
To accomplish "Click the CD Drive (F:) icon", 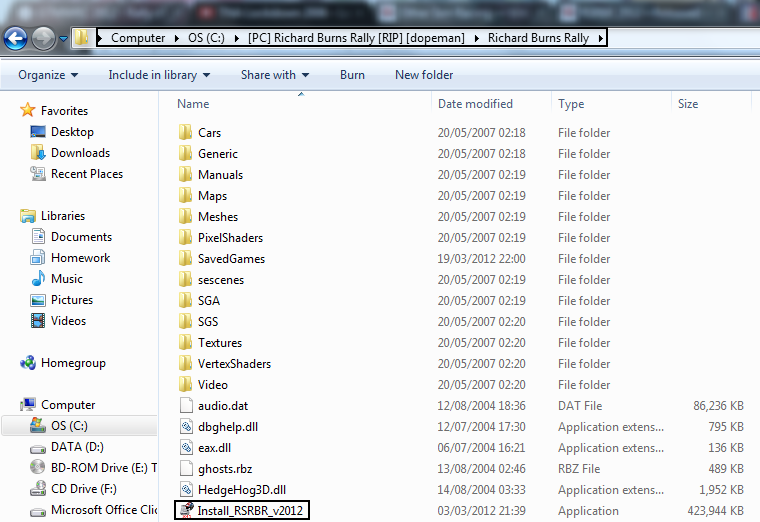I will (x=38, y=489).
